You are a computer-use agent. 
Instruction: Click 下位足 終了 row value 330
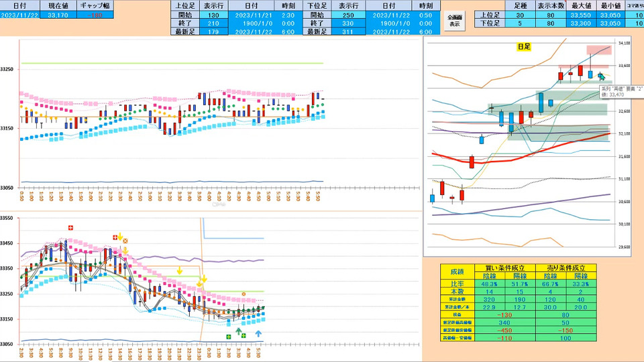(x=348, y=23)
